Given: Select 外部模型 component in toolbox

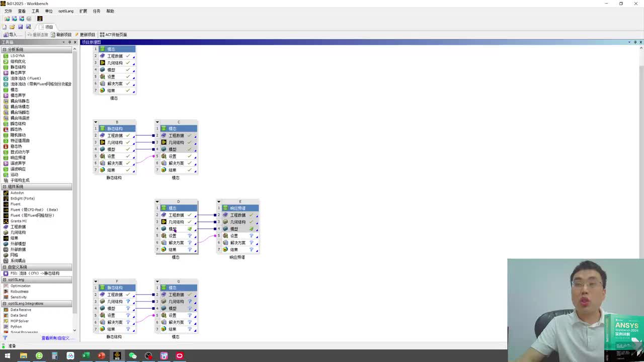Looking at the screenshot, I should (x=18, y=244).
